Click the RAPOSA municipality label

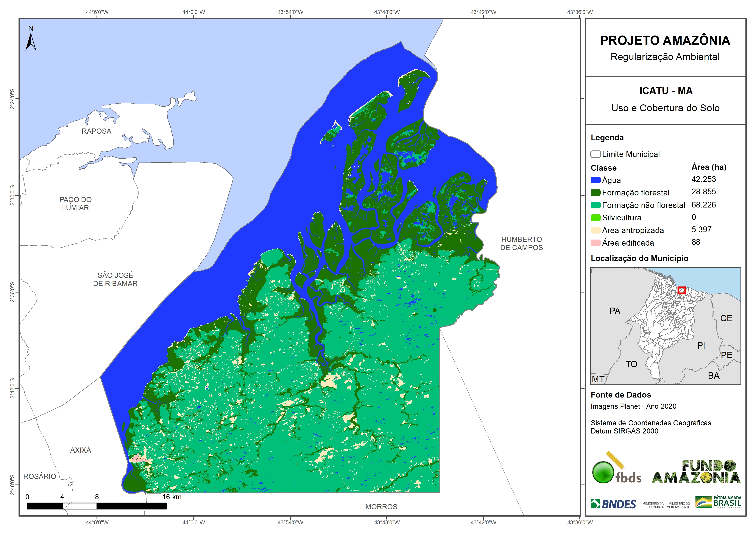pyautogui.click(x=97, y=131)
